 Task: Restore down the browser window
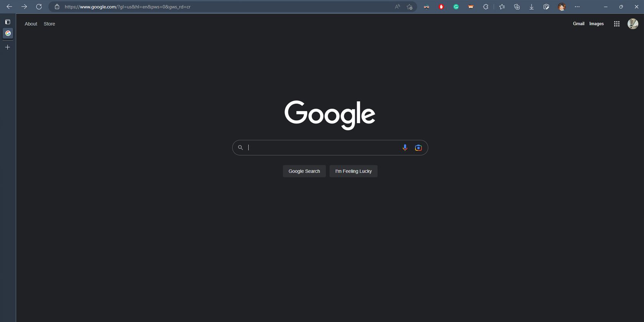pos(621,7)
